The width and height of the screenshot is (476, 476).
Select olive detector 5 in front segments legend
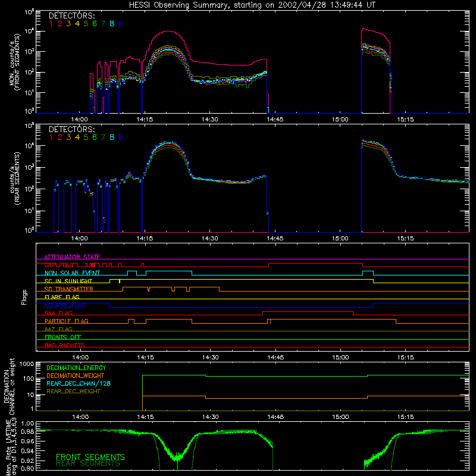tap(86, 23)
